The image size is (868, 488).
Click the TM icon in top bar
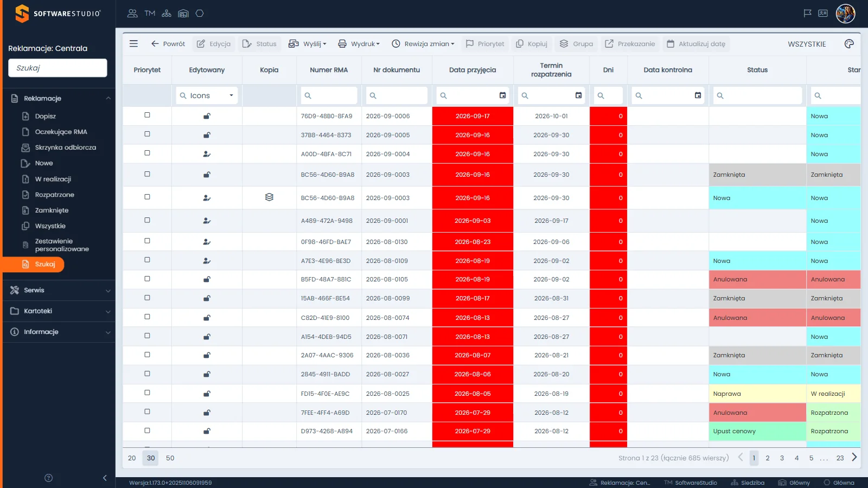coord(150,14)
